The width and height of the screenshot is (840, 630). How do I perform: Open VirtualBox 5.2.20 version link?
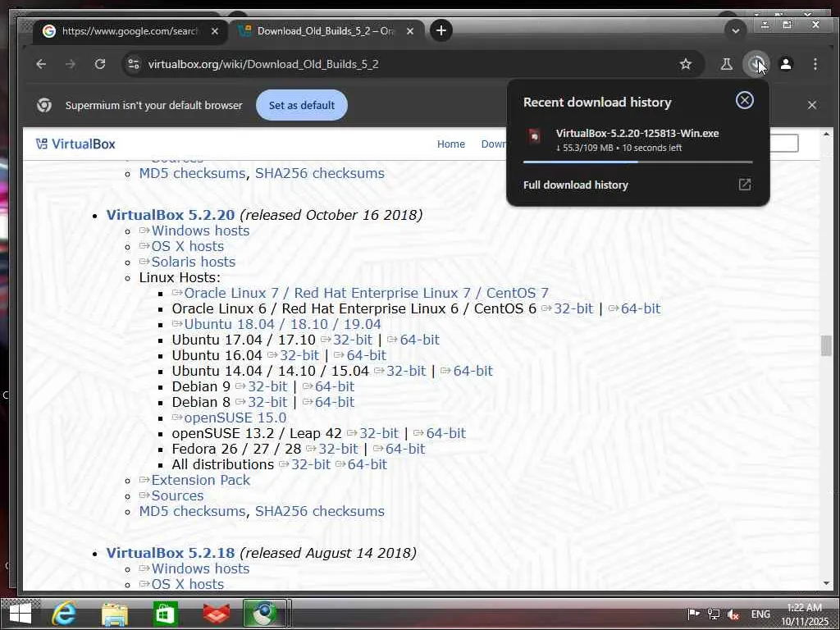coord(171,215)
